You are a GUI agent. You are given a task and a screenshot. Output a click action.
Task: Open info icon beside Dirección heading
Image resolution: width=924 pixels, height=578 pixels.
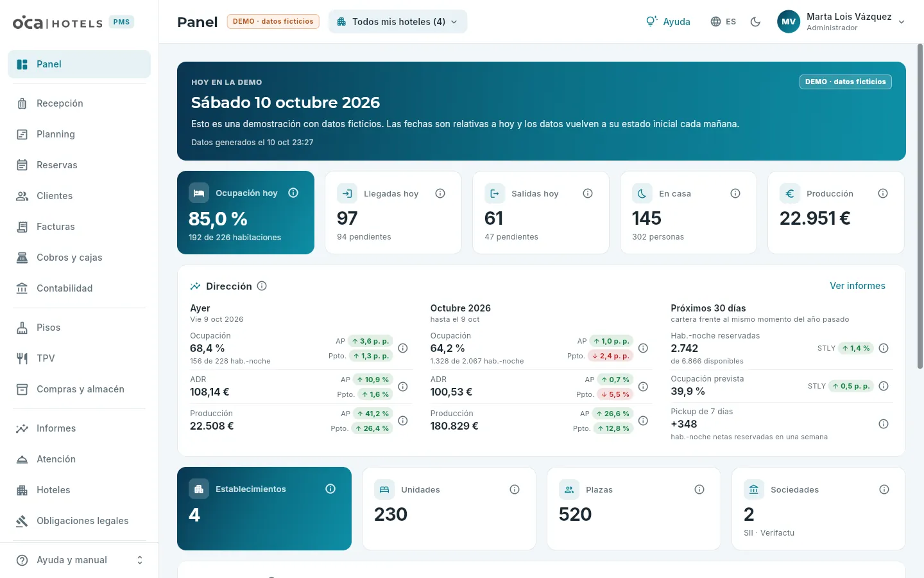click(262, 286)
